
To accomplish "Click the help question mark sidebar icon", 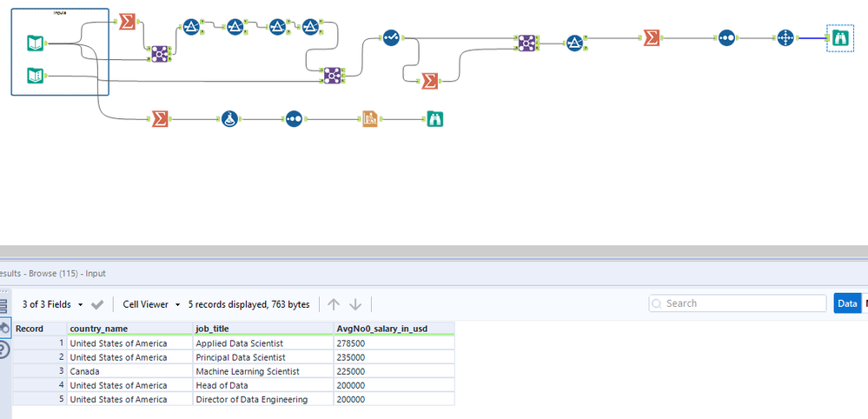I will click(x=3, y=349).
